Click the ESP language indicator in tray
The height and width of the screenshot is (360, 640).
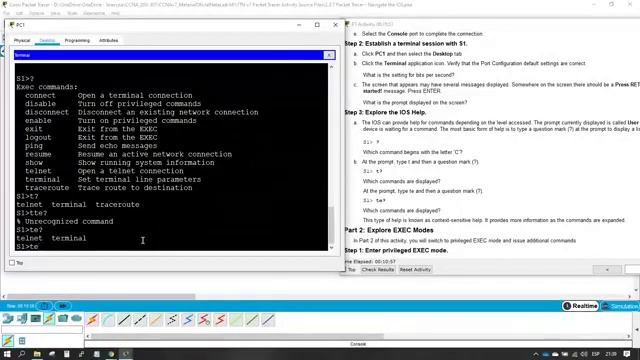(596, 354)
